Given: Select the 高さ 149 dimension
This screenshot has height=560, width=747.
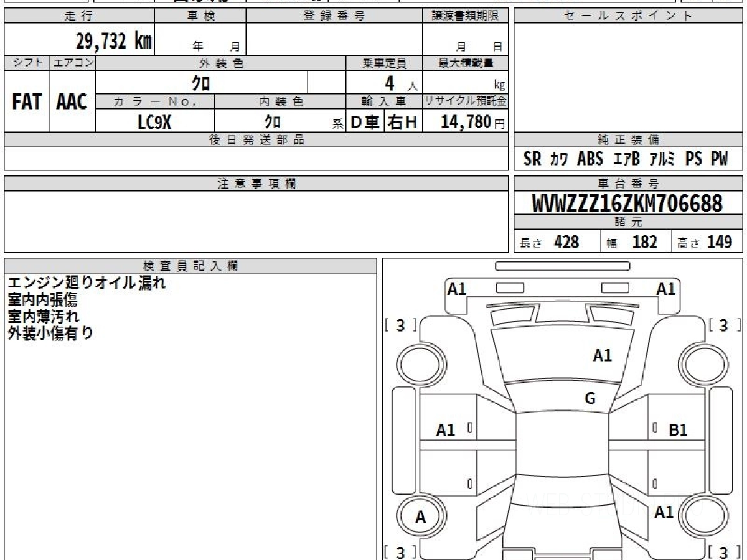Looking at the screenshot, I should tap(705, 242).
